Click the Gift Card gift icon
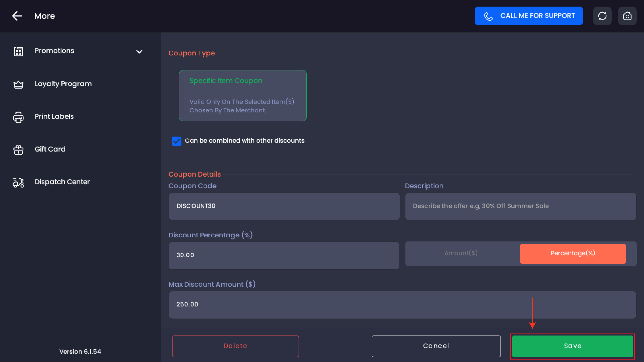 [x=18, y=150]
